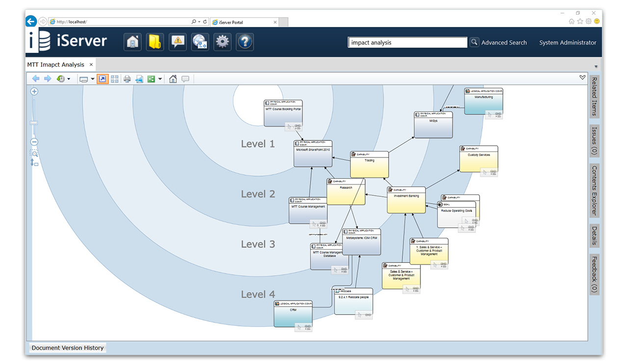Screen dimensions: 628x364
Task: Click the print icon in diagram toolbar
Action: pyautogui.click(x=127, y=79)
